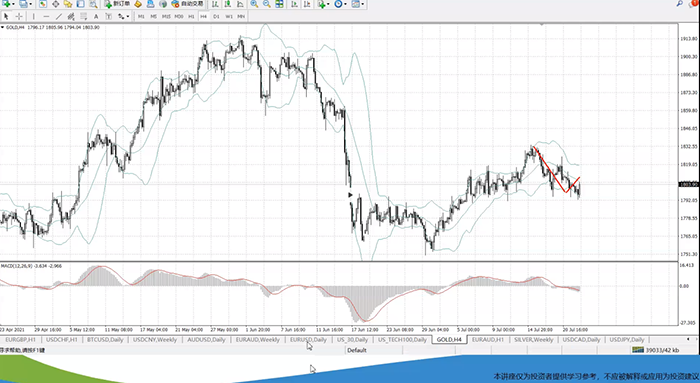
Task: Toggle the H4 timeframe button
Action: tap(204, 17)
